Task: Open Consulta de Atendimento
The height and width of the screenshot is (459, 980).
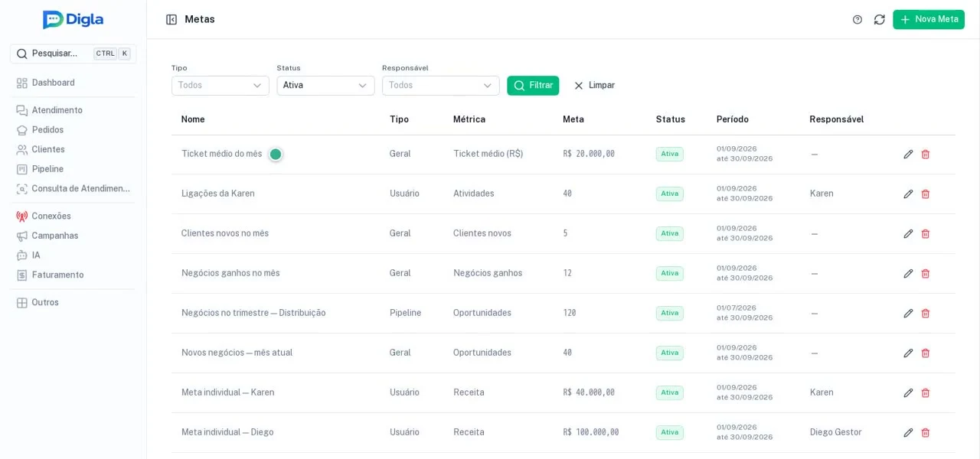Action: coord(73,188)
